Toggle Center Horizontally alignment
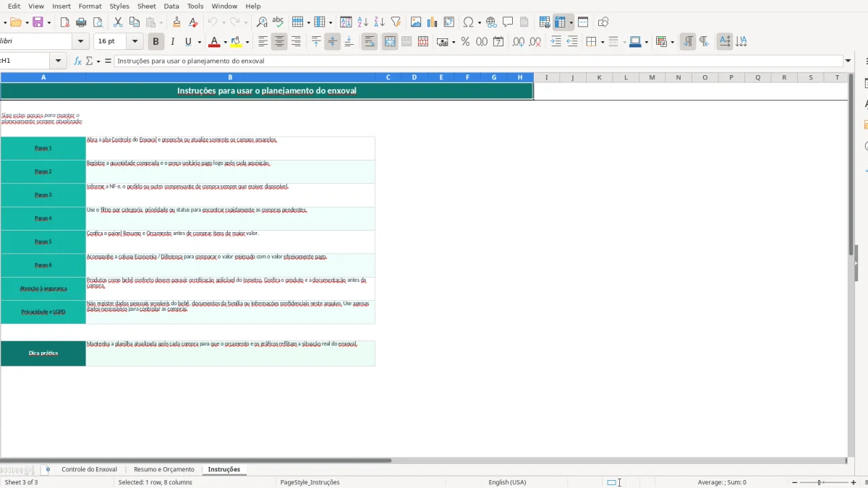 click(279, 42)
